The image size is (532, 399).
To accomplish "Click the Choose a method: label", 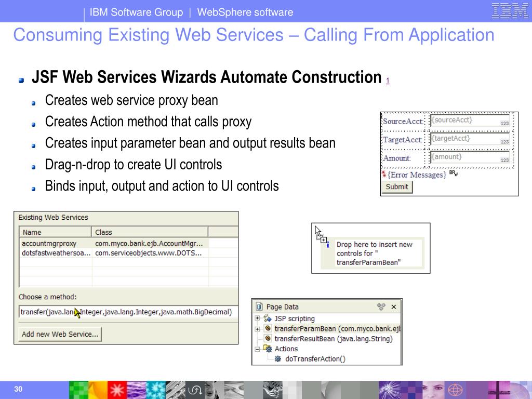I will (47, 297).
